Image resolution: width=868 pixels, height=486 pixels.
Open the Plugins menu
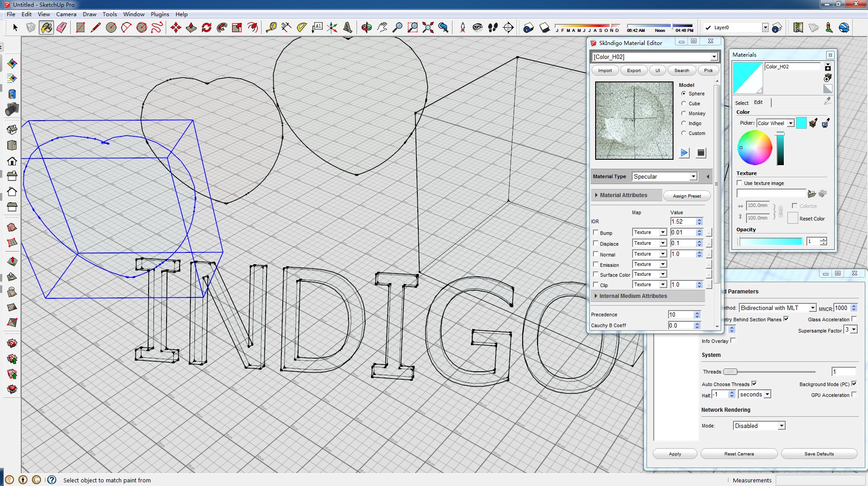point(160,14)
